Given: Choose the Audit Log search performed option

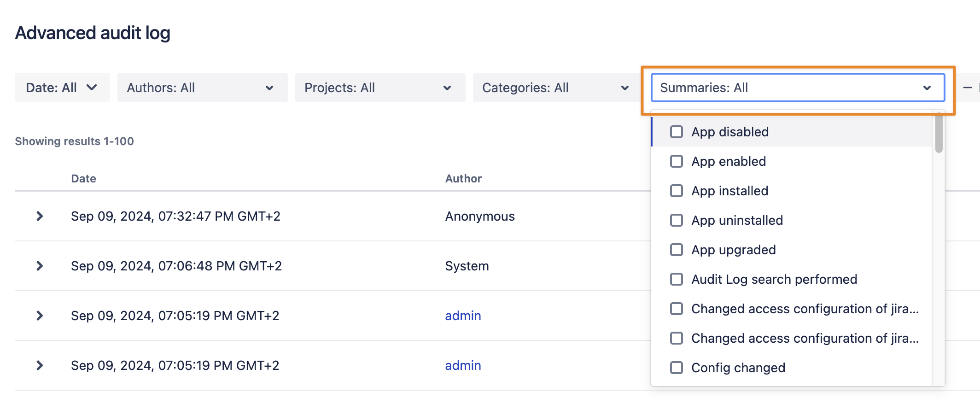Looking at the screenshot, I should click(677, 280).
